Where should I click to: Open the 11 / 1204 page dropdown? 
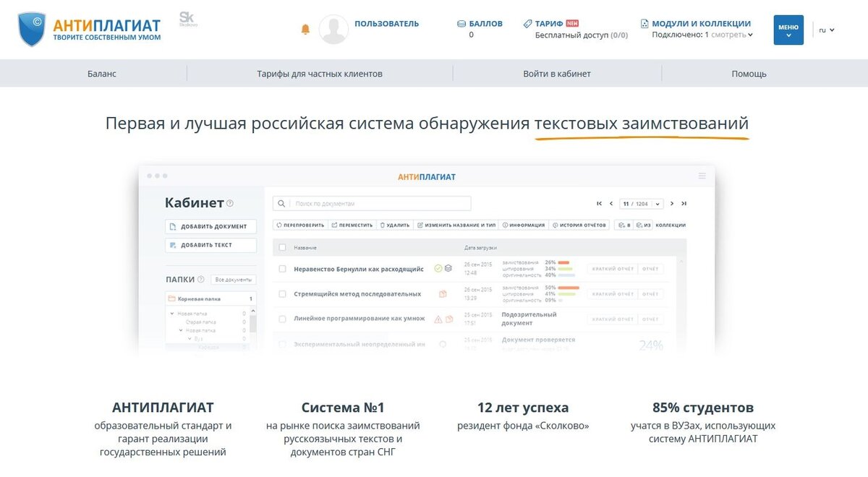click(x=640, y=204)
